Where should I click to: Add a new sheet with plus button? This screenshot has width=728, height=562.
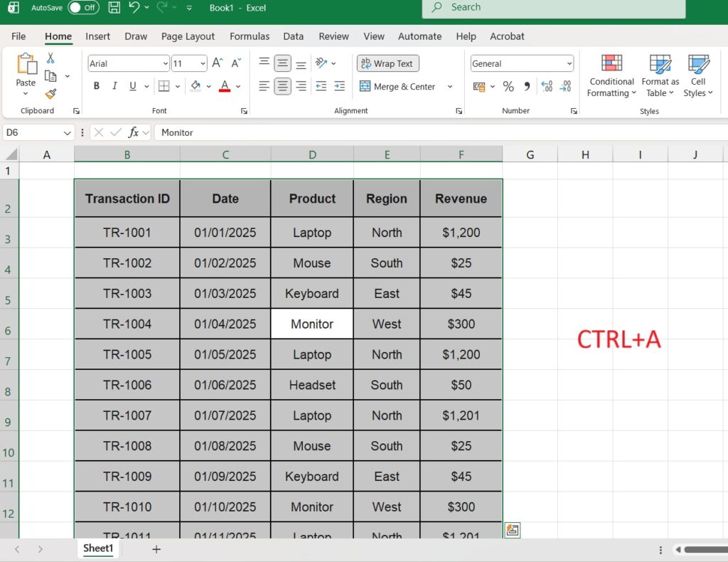tap(156, 549)
